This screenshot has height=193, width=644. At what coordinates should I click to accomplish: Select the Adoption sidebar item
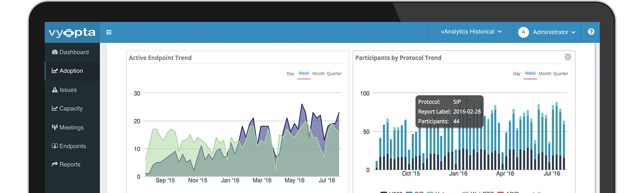click(x=72, y=71)
